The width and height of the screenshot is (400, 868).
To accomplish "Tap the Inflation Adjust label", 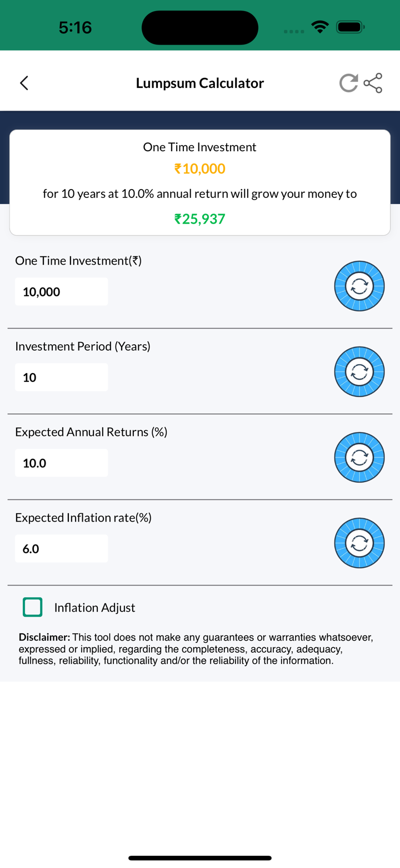I will coord(95,608).
